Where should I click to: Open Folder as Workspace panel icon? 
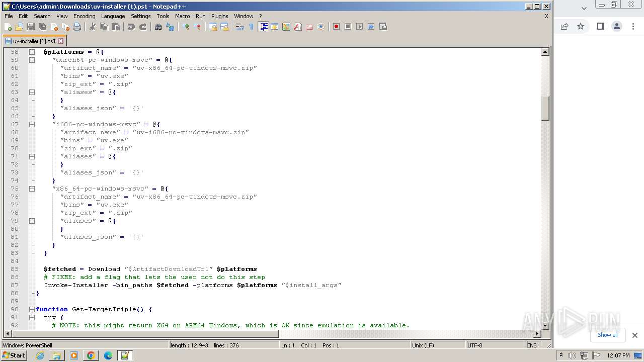pos(309,27)
